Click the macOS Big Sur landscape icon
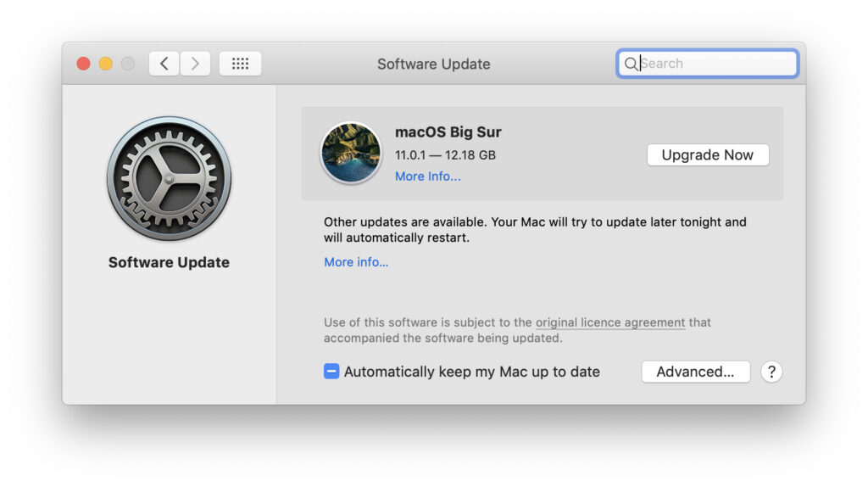This screenshot has width=868, height=487. pos(350,153)
